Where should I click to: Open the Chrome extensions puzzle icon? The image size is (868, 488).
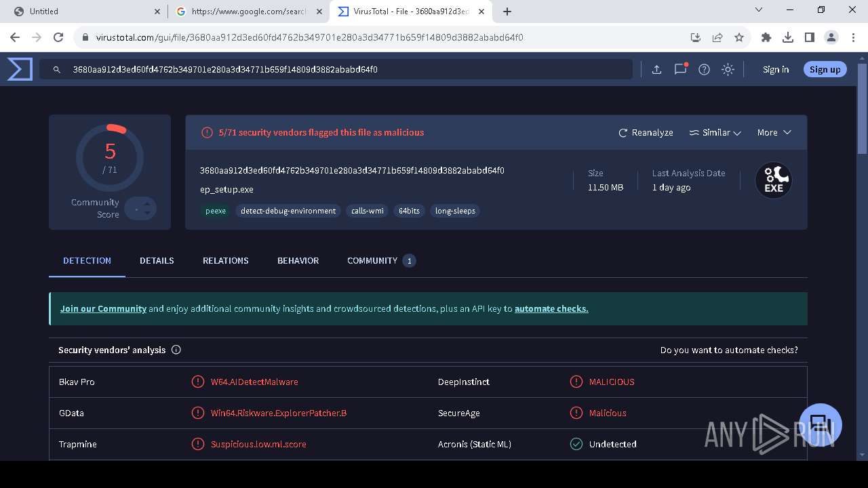coord(766,37)
